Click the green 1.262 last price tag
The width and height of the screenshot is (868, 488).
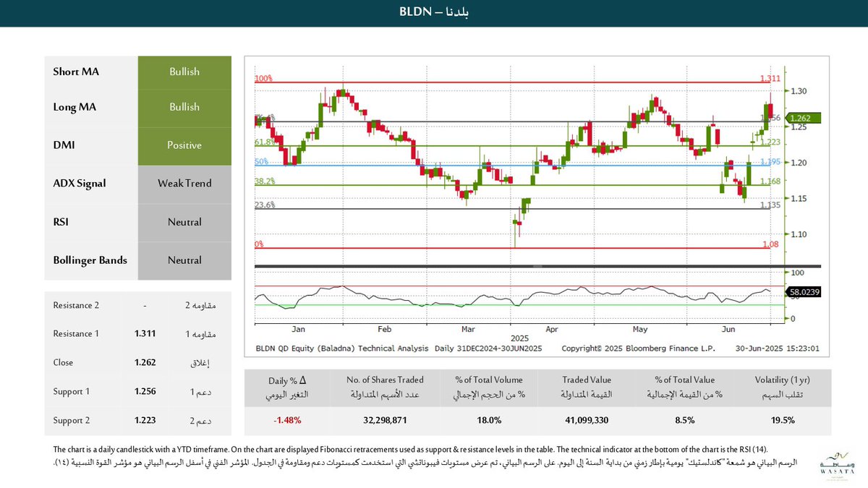click(804, 118)
